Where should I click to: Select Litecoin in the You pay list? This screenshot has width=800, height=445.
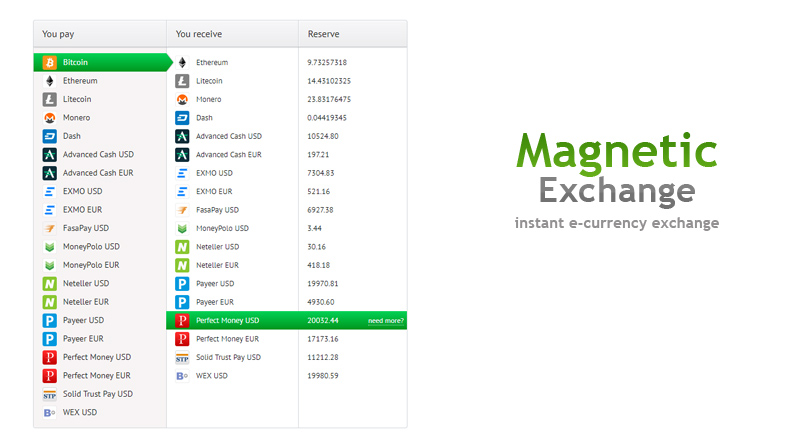[x=77, y=99]
